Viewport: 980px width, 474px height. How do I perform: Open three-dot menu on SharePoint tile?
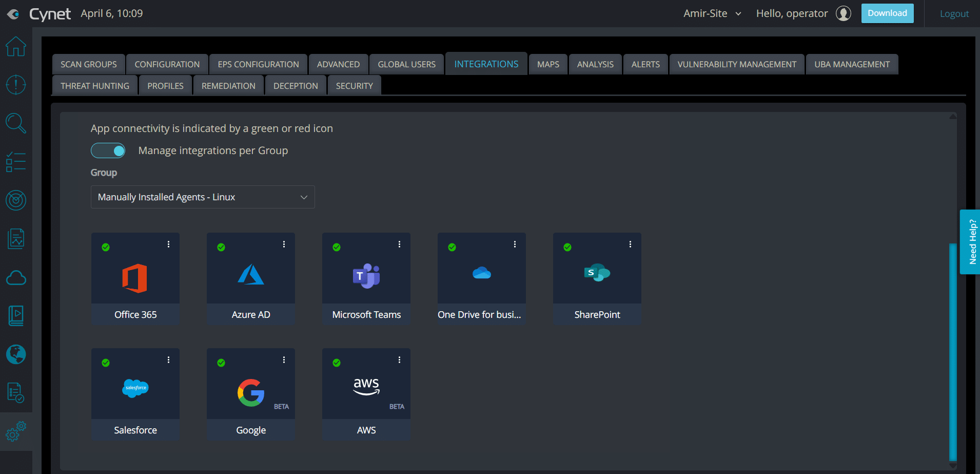(630, 244)
